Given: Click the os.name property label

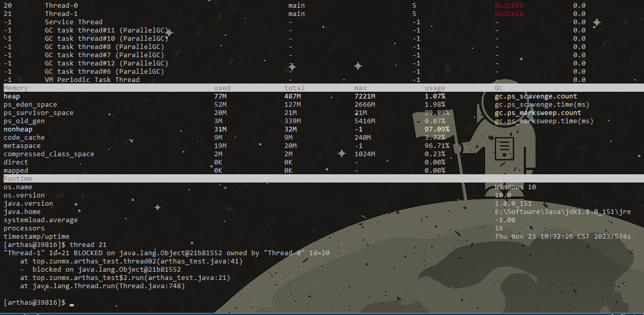Looking at the screenshot, I should coord(18,187).
